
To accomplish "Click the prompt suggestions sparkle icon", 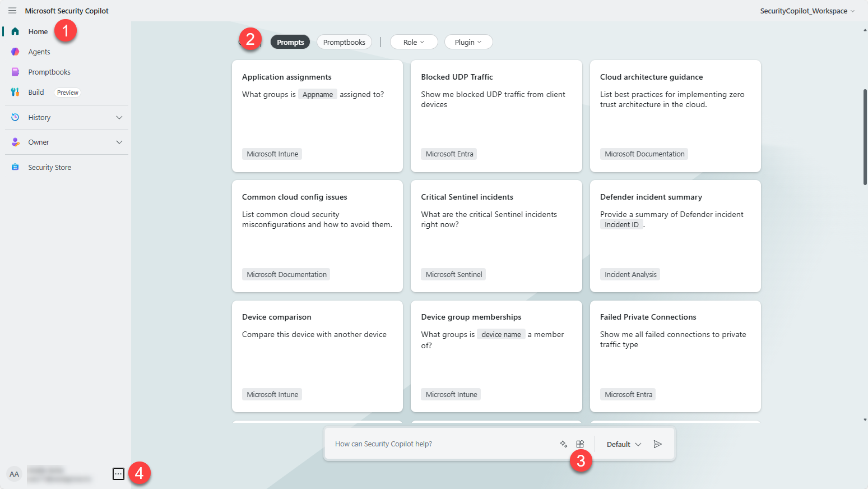I will click(564, 444).
